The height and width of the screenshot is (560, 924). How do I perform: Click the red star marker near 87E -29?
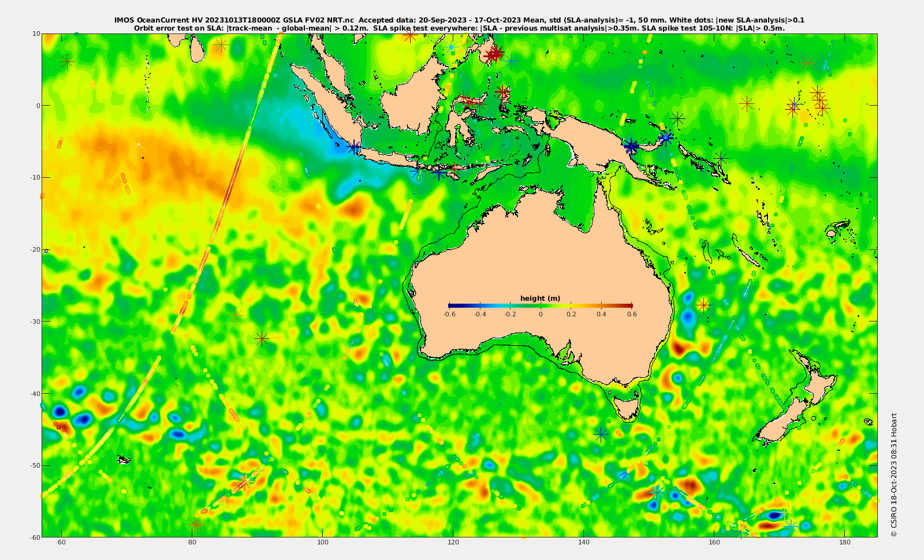click(x=235, y=315)
